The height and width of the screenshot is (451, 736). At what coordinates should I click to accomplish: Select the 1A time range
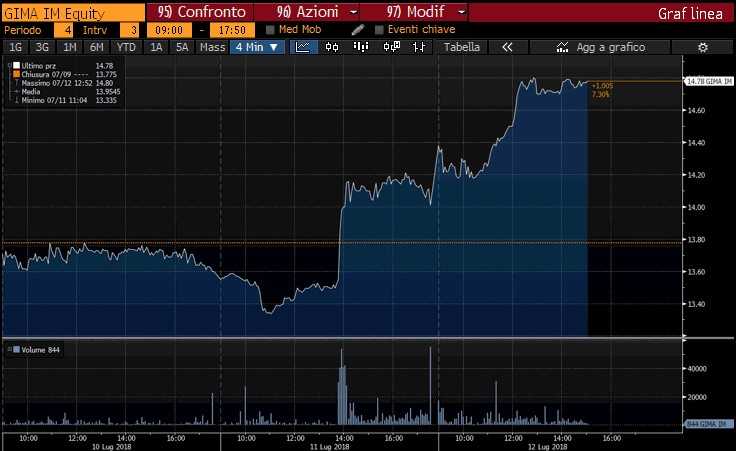coord(156,47)
